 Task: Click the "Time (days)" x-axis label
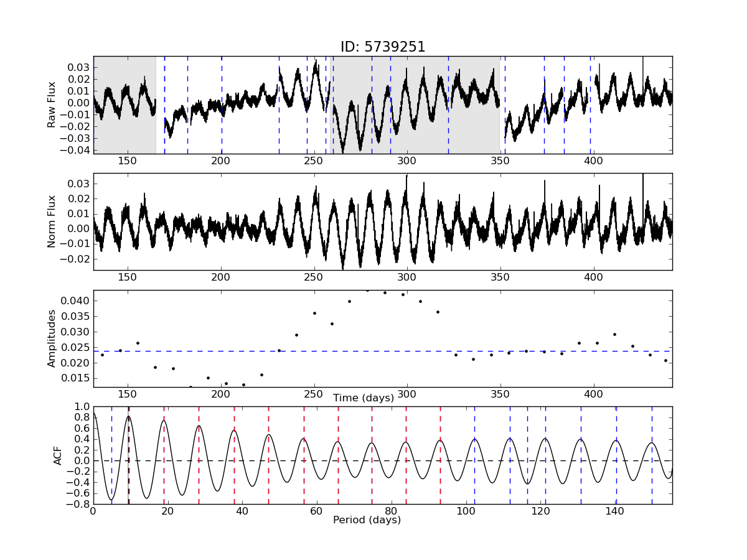tap(364, 398)
